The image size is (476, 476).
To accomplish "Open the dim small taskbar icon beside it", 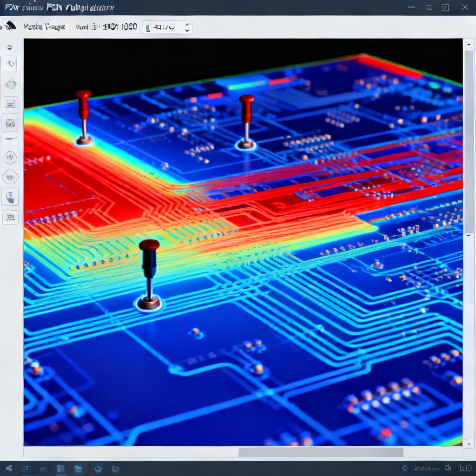I will tap(43, 469).
